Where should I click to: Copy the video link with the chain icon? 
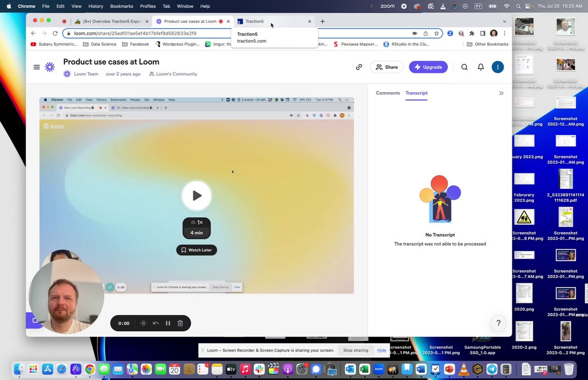pos(359,67)
